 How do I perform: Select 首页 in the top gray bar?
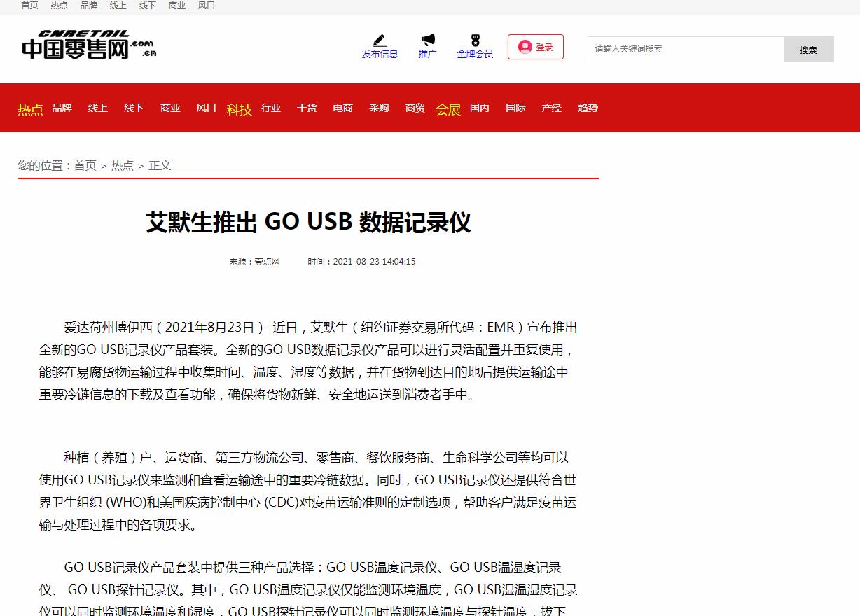[29, 6]
